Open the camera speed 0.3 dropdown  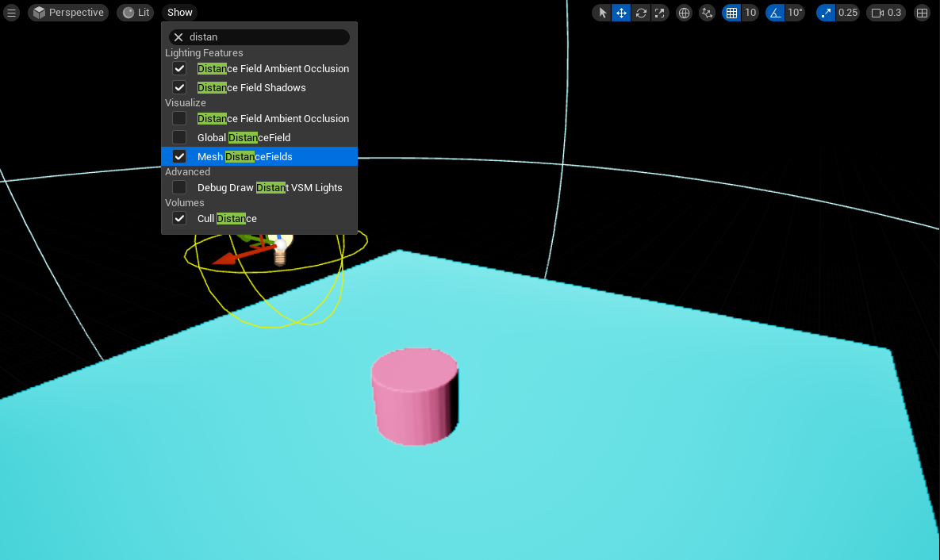point(887,13)
